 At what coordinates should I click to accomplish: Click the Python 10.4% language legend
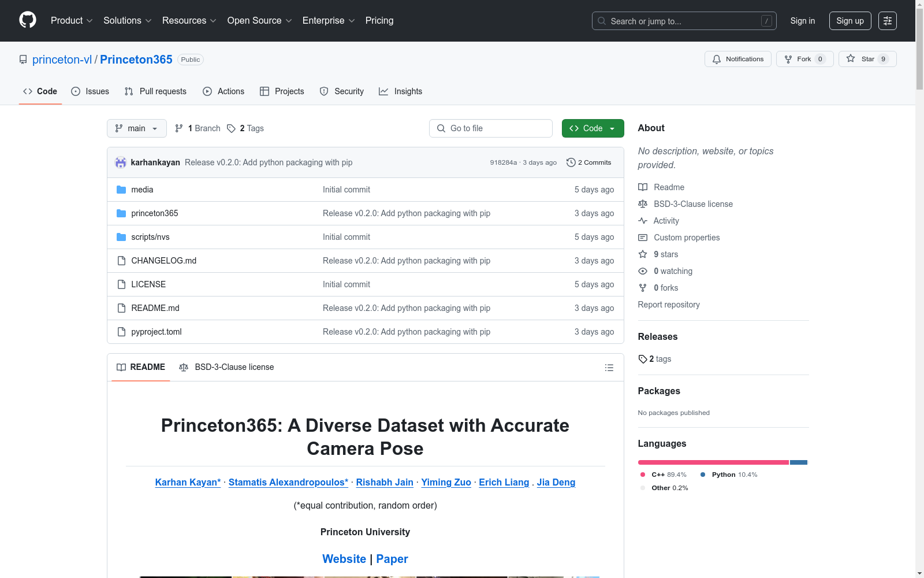729,475
